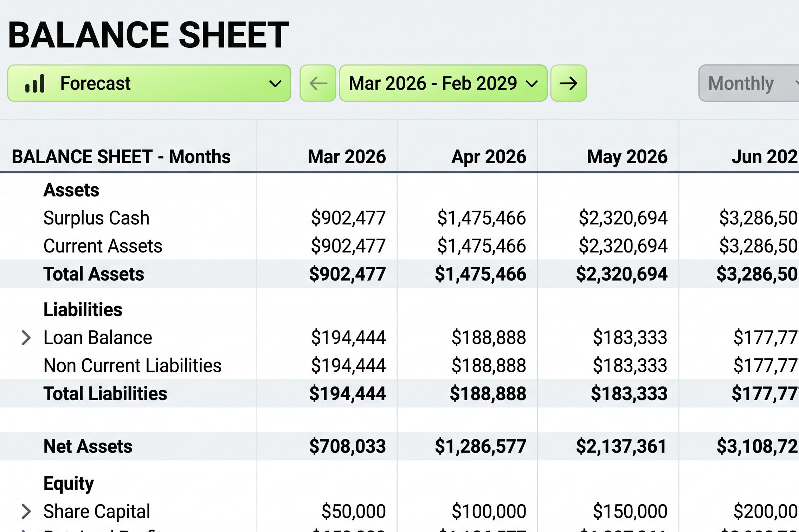This screenshot has width=799, height=532.
Task: Click the Share Capital value for May 2026
Action: [x=630, y=511]
